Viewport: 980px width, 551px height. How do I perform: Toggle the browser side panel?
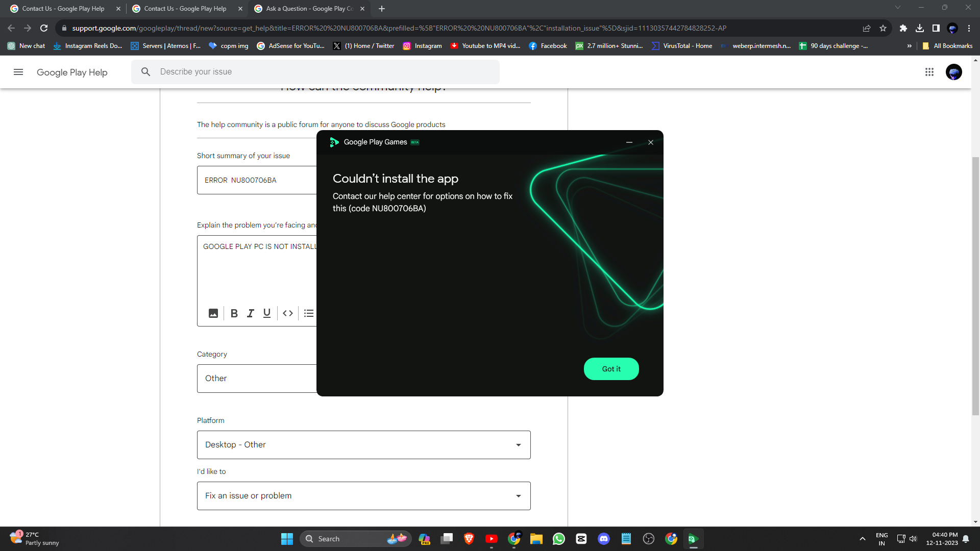936,28
